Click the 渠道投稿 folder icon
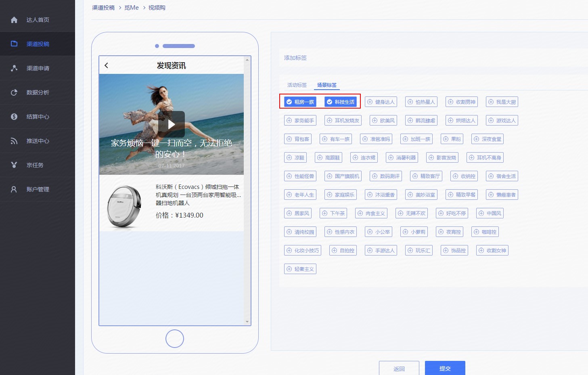 click(14, 44)
